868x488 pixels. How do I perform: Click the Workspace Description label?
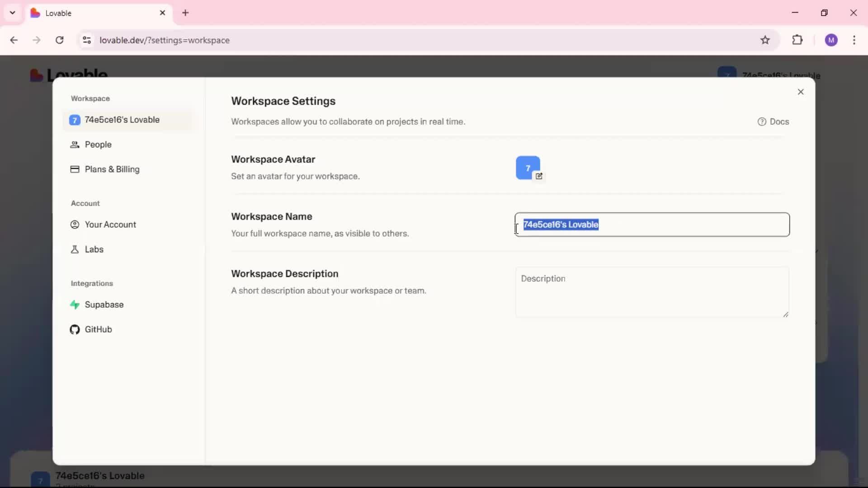click(x=285, y=274)
